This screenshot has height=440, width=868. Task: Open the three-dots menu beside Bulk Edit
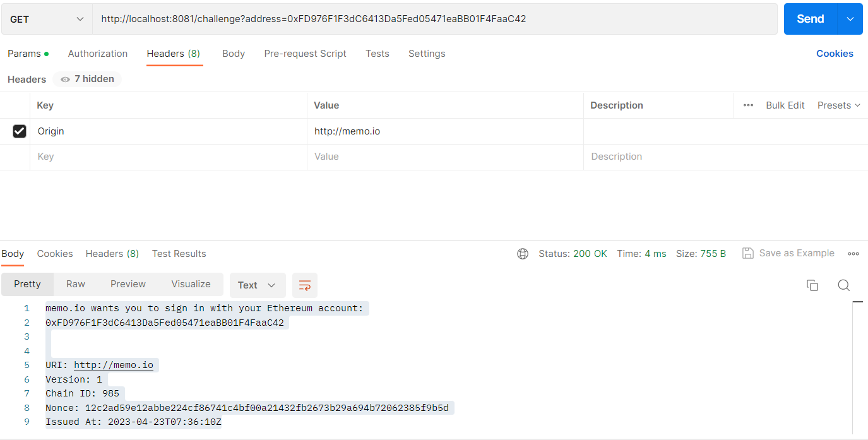pyautogui.click(x=748, y=105)
